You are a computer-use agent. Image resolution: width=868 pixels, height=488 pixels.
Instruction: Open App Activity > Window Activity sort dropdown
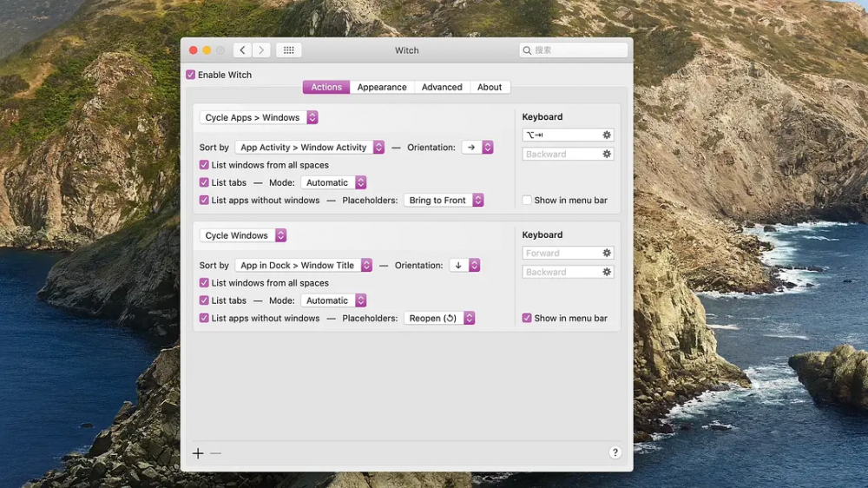[310, 148]
